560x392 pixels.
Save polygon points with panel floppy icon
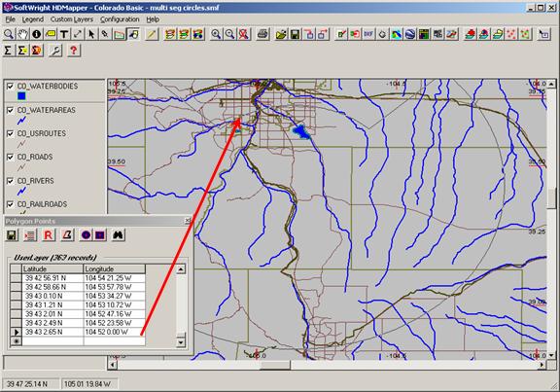click(x=12, y=235)
